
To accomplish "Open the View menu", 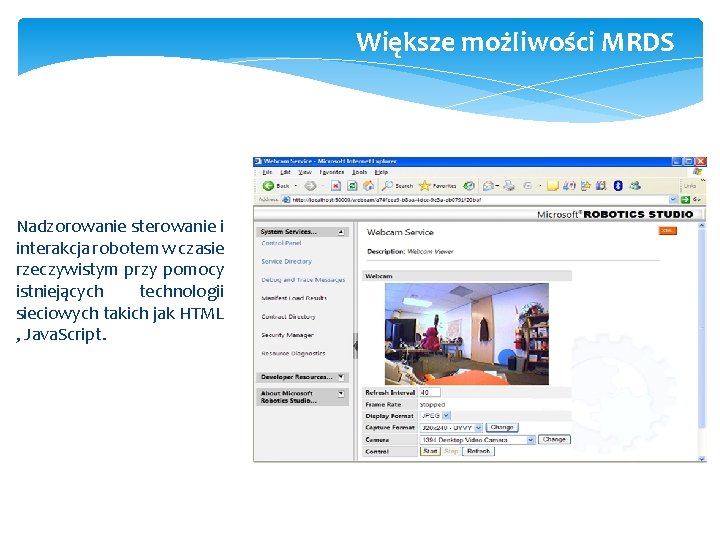I will coord(304,172).
